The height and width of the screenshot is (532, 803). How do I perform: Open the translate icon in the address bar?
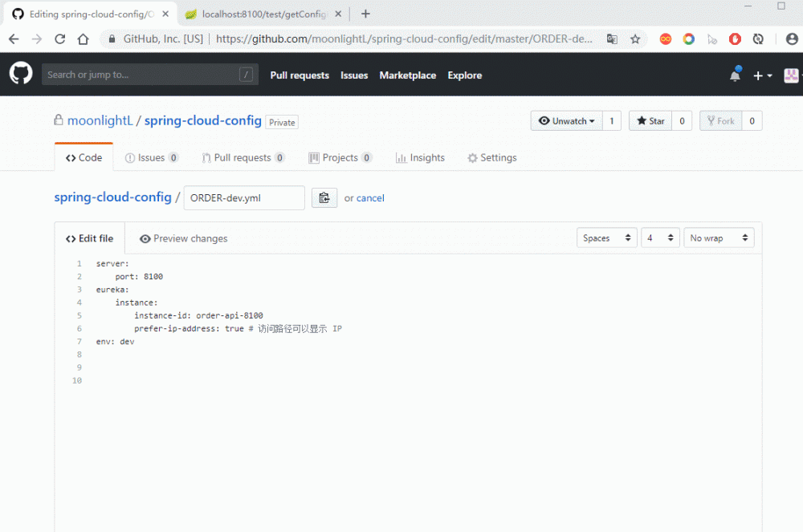612,38
